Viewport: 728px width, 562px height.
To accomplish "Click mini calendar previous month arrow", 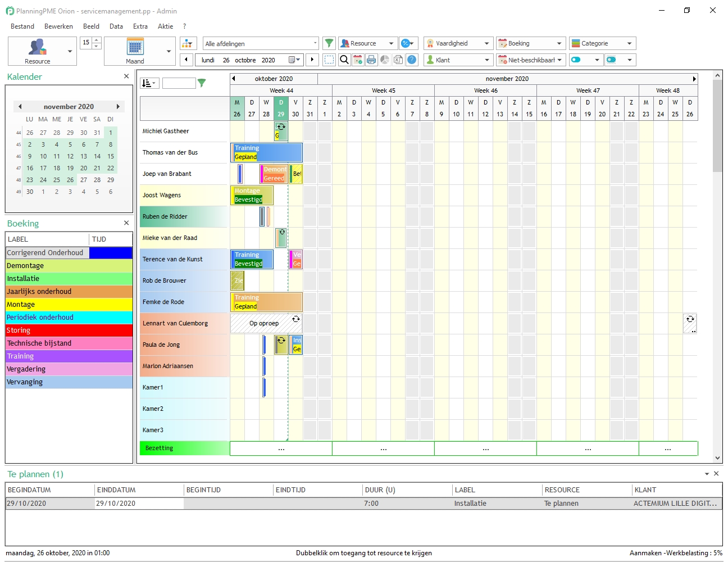I will 20,106.
